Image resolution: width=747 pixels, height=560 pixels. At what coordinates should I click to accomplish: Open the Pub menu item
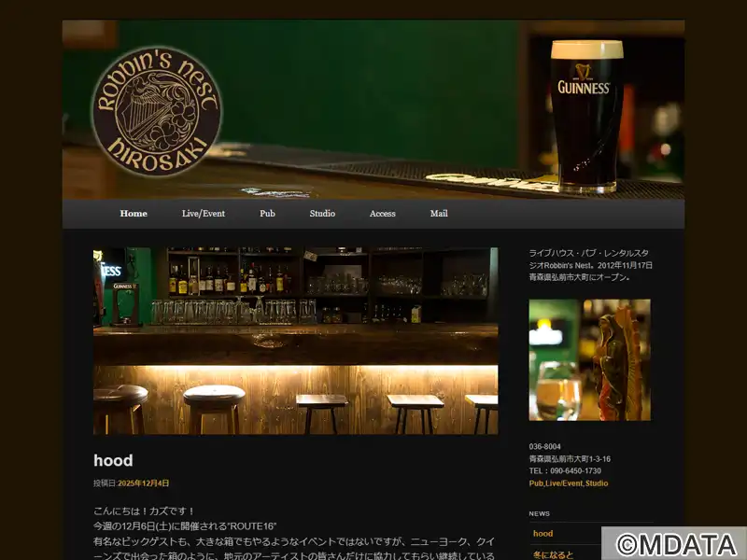pyautogui.click(x=267, y=214)
